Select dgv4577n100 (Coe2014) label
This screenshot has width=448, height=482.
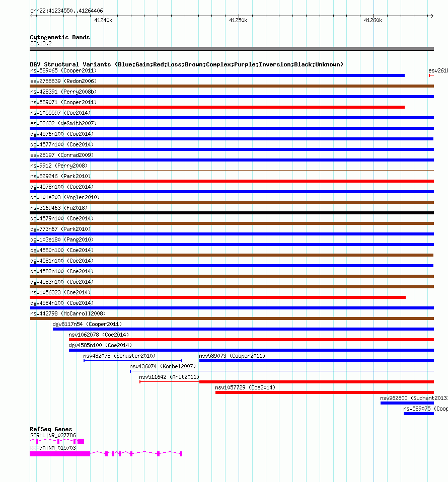pos(62,144)
